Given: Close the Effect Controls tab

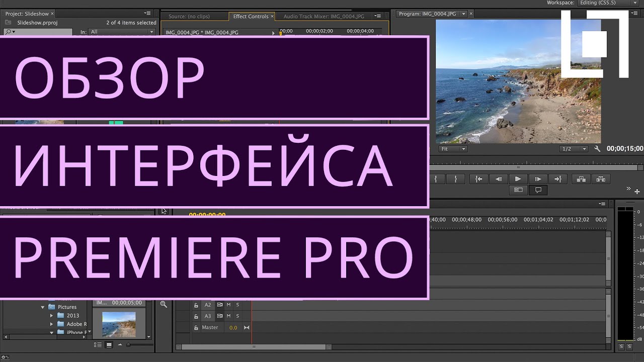Looking at the screenshot, I should 272,16.
